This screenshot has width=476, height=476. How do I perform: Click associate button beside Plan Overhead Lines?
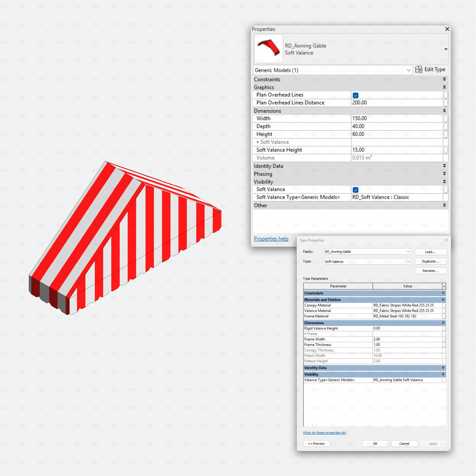point(446,95)
